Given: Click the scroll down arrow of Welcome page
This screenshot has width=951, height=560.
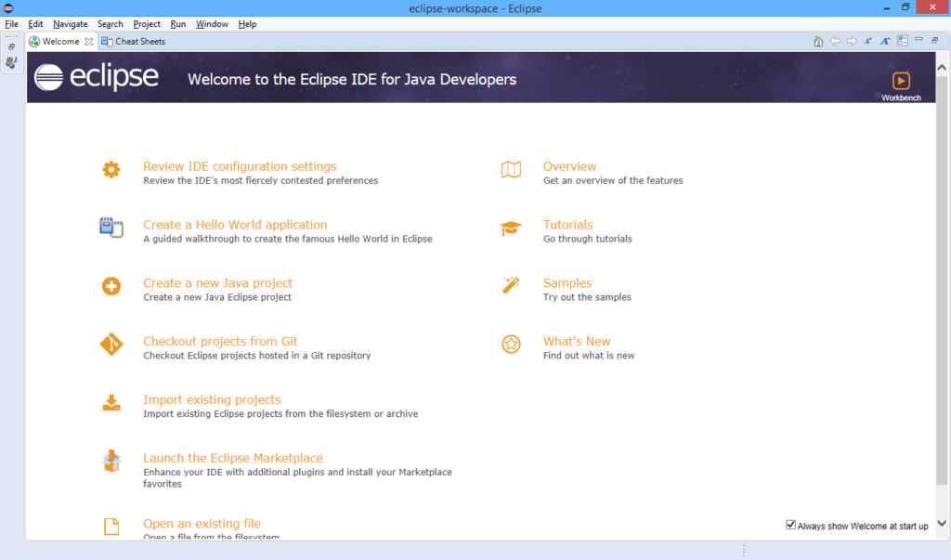Looking at the screenshot, I should coord(942,524).
